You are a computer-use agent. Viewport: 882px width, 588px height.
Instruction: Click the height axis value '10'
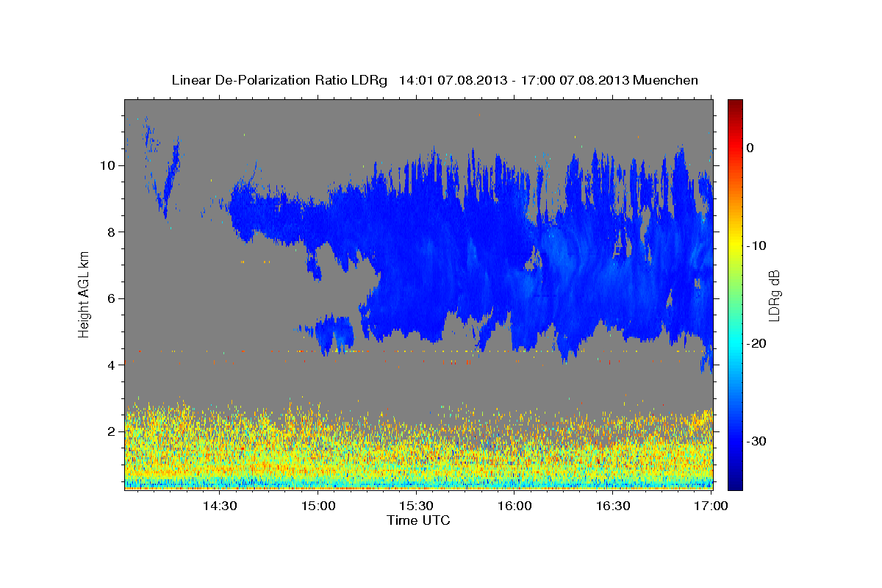[109, 165]
